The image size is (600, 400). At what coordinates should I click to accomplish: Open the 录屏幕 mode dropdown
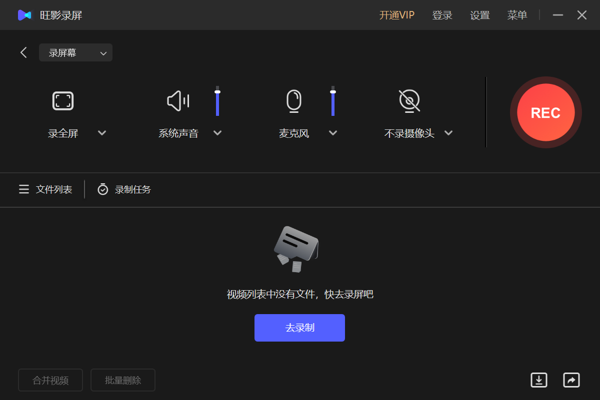coord(76,53)
